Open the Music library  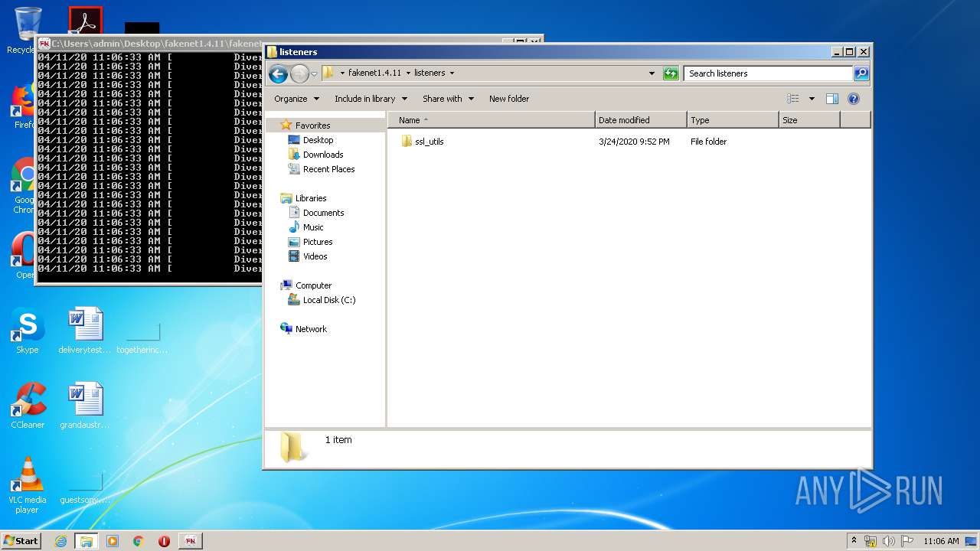pos(306,227)
